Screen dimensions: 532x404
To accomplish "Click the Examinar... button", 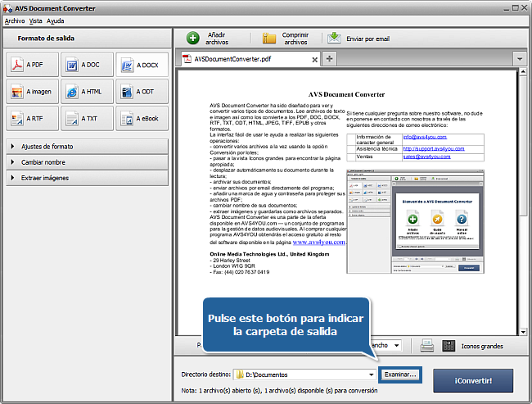I will click(400, 374).
